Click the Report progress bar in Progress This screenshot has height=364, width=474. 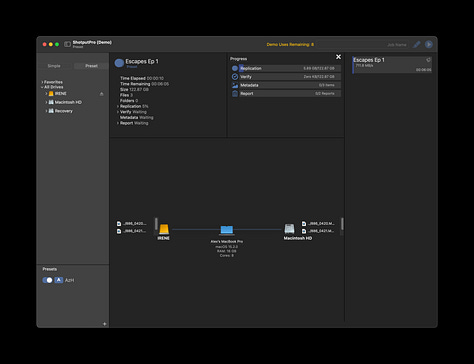click(x=290, y=94)
